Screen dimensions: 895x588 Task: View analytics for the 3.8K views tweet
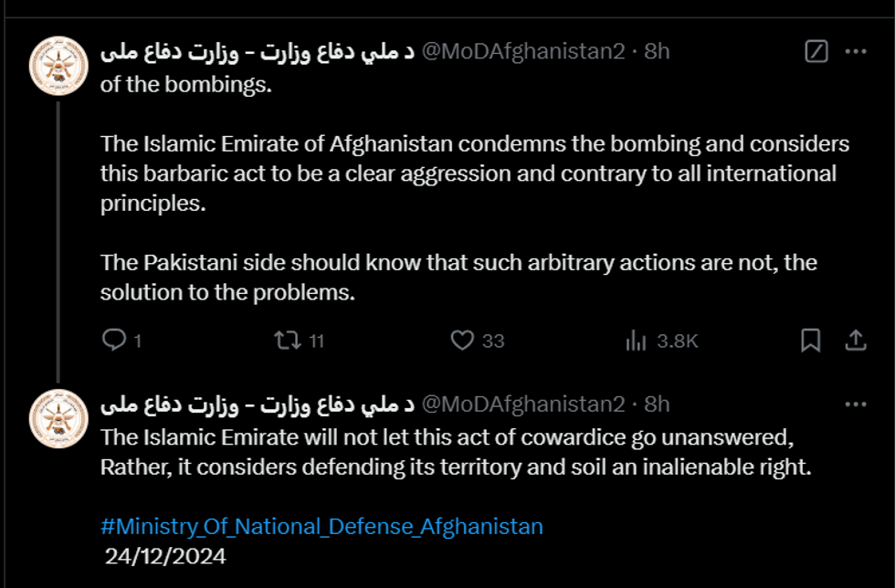[x=637, y=341]
